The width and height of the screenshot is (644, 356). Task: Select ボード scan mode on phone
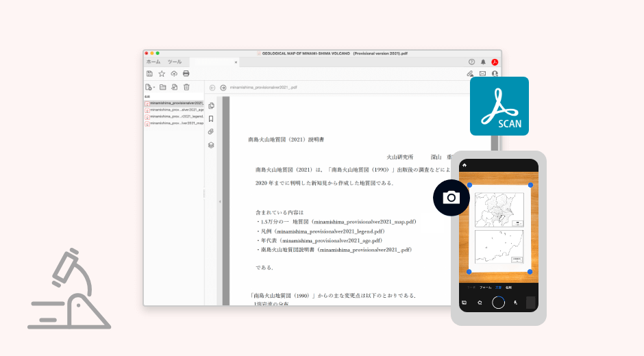471,288
